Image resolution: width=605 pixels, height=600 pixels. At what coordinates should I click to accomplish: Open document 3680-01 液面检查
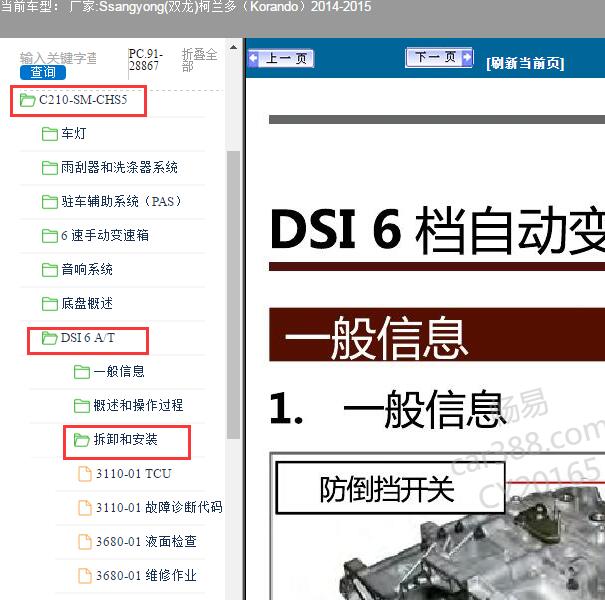point(146,541)
